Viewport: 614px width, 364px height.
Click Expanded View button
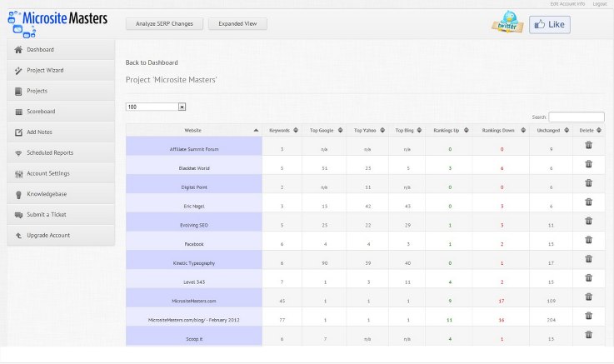(237, 24)
